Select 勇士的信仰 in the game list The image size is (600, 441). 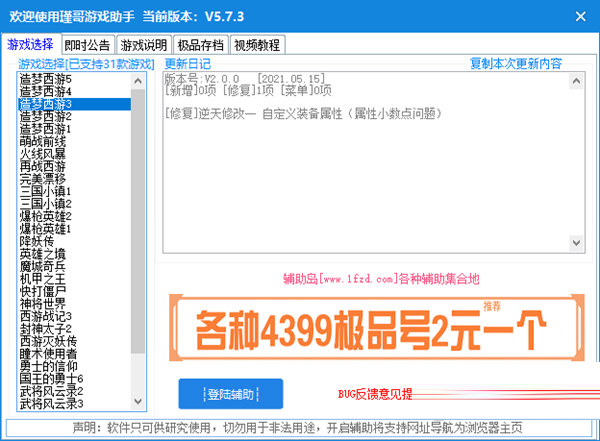[75, 366]
